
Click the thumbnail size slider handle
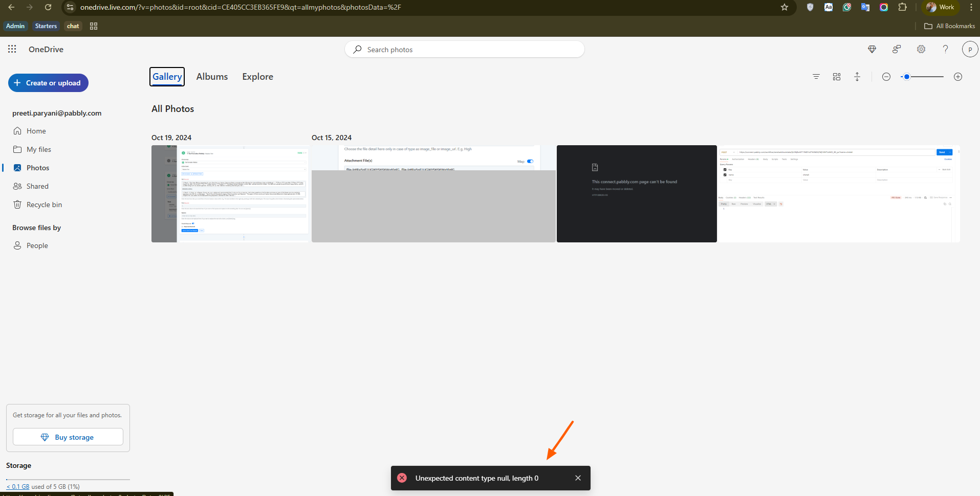coord(907,77)
